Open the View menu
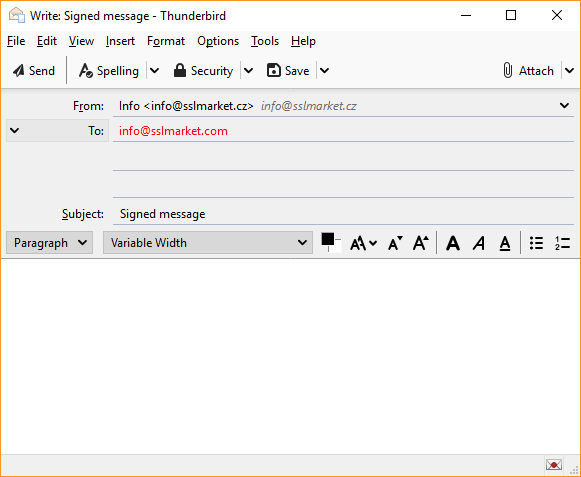The width and height of the screenshot is (581, 477). [81, 41]
